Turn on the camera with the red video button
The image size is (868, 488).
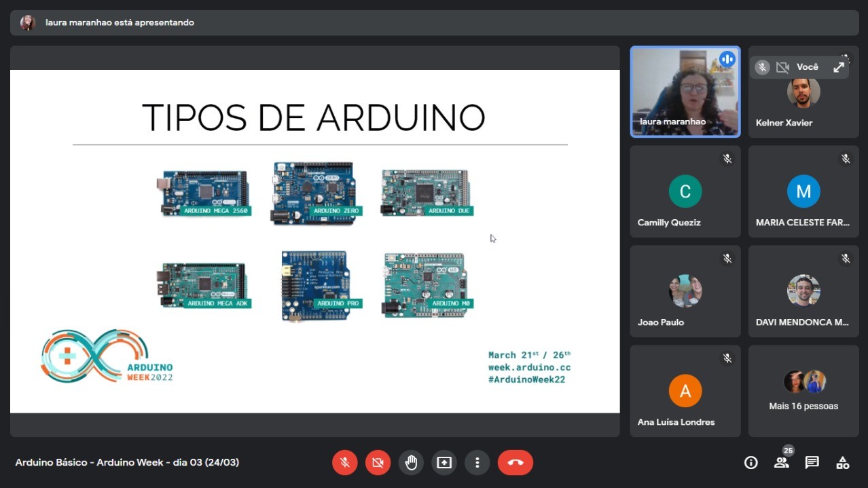coord(378,462)
